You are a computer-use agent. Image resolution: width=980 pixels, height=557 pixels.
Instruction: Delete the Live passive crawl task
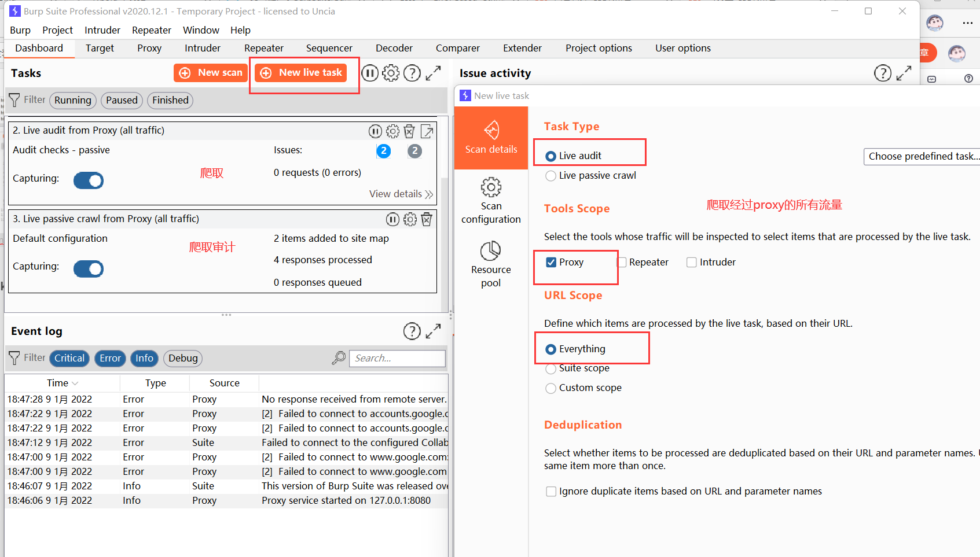427,220
